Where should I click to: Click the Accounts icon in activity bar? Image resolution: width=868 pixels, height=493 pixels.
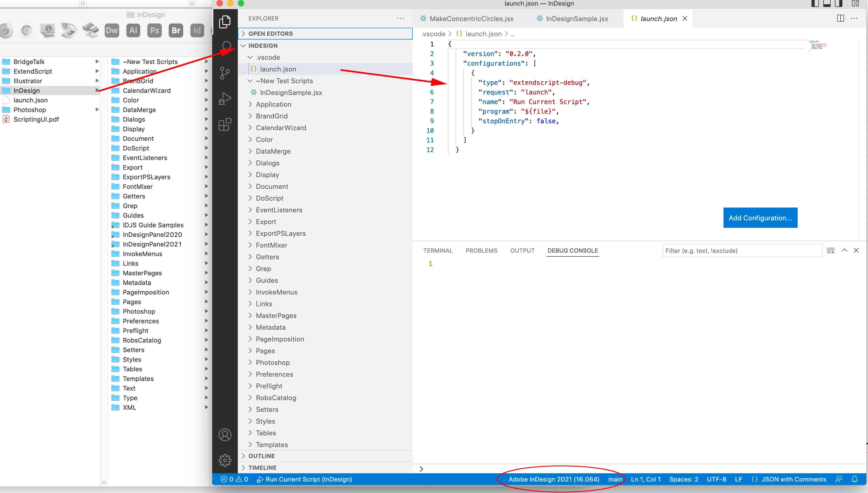[x=225, y=435]
